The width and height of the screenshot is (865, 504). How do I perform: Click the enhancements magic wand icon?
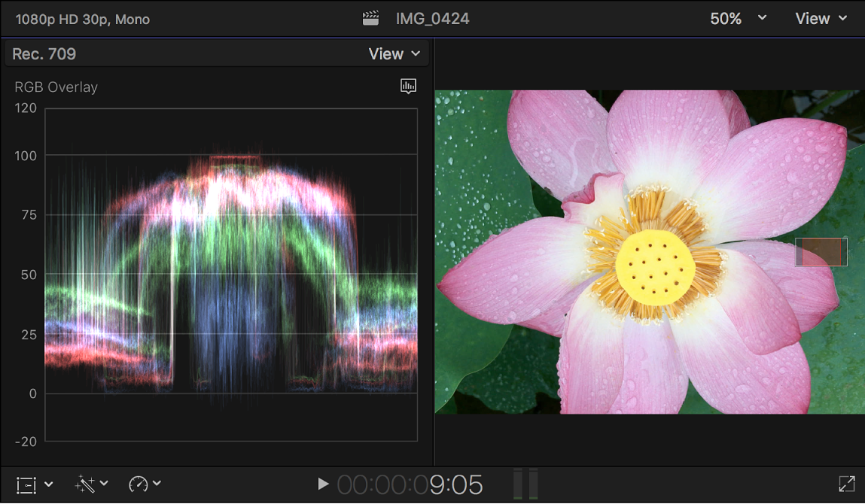84,484
